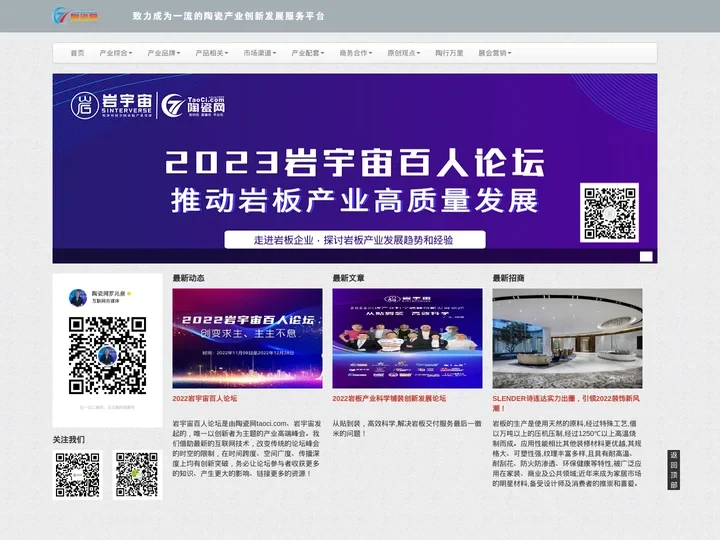Open the 2022岩宇宙百人论坛 thumbnail image
Viewport: 720px width, 540px height.
248,338
